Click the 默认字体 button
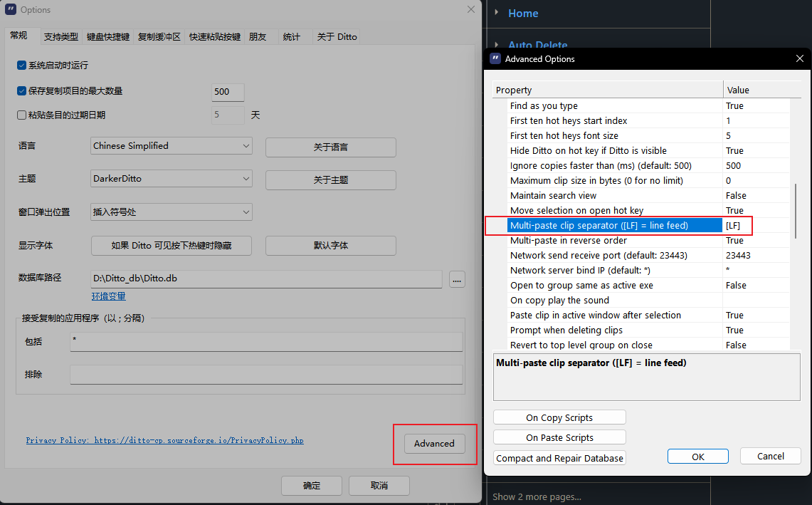This screenshot has height=505, width=812. point(330,246)
